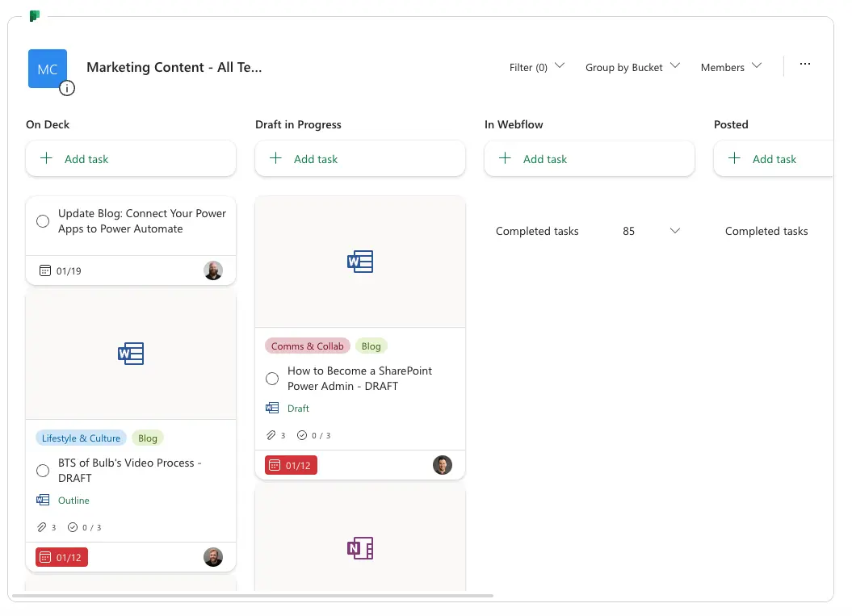The image size is (852, 616).
Task: Open the board's more options menu
Action: coord(804,64)
